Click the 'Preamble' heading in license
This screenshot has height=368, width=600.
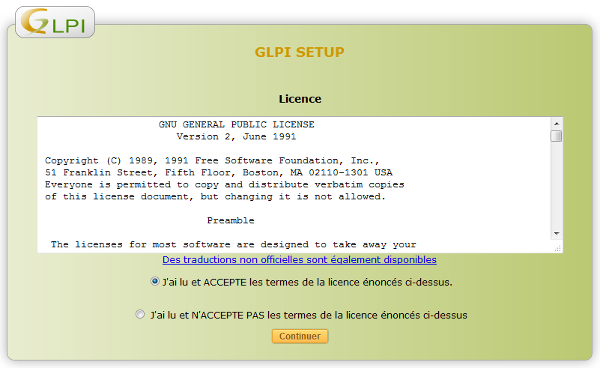pyautogui.click(x=231, y=220)
